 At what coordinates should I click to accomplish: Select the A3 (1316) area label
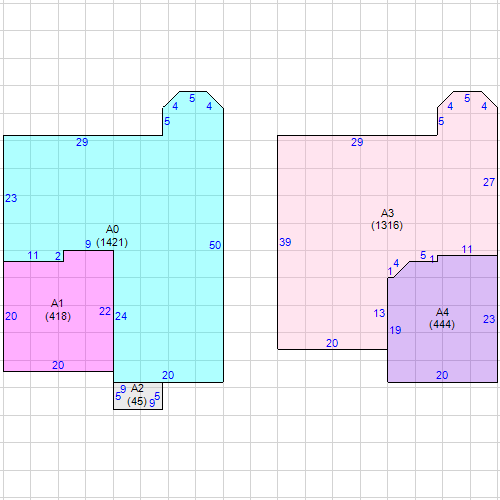(387, 219)
